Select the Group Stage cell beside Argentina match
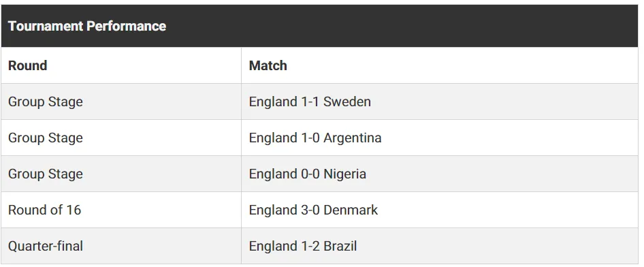644x267 pixels. pyautogui.click(x=121, y=138)
